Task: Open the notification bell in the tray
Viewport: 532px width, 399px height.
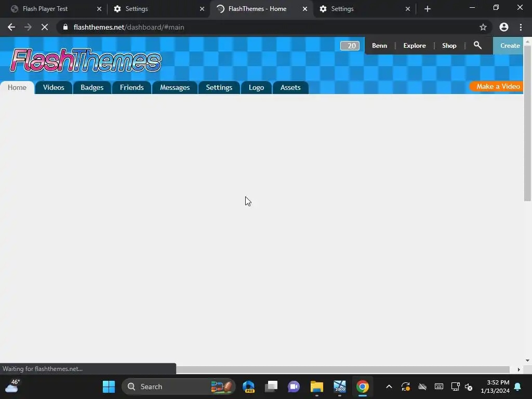Action: [518, 387]
